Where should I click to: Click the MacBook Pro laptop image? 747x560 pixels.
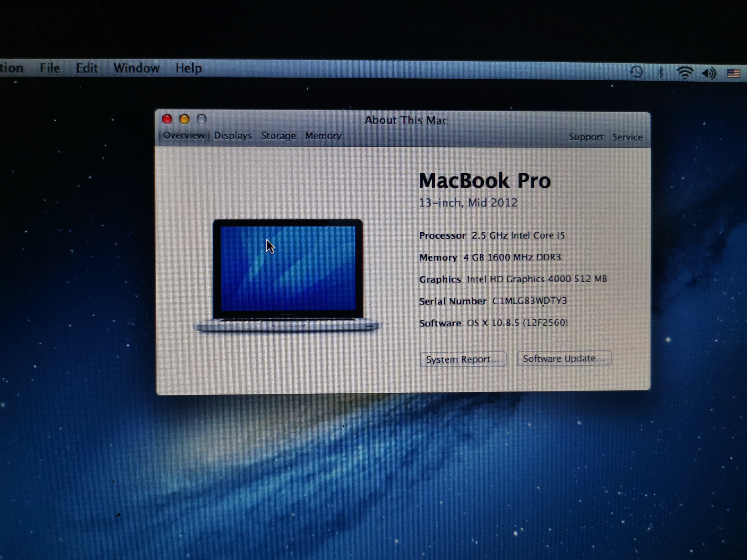click(288, 275)
